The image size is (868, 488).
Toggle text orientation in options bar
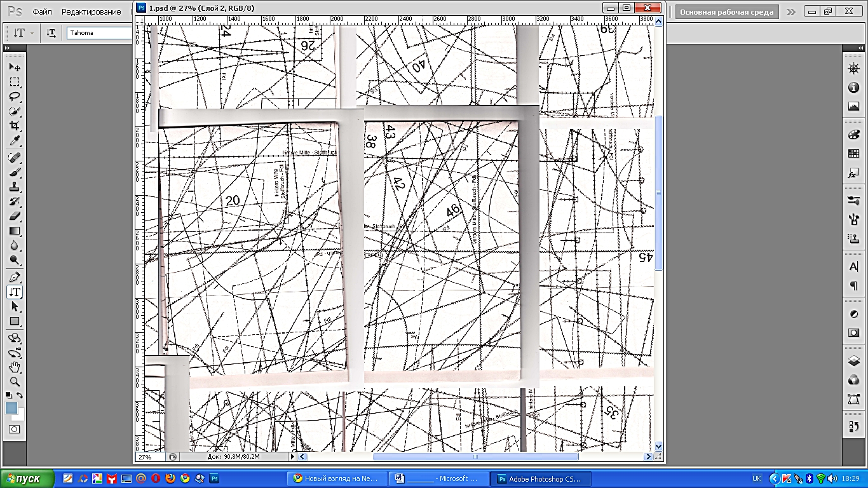51,33
